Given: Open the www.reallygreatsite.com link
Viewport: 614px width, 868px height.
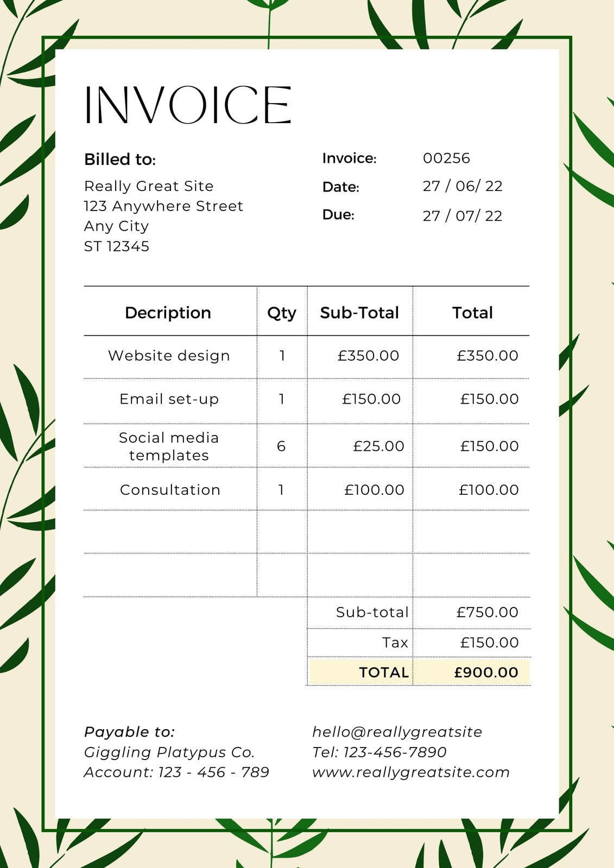Looking at the screenshot, I should click(x=411, y=773).
